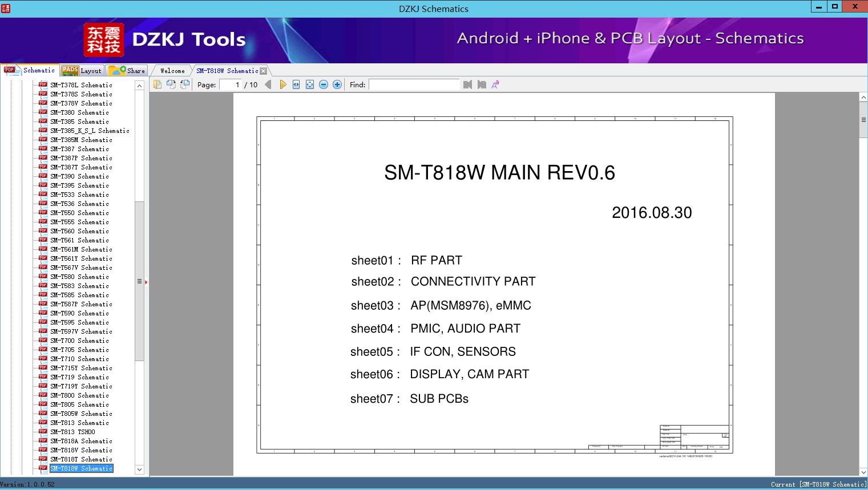Click the DZKJ red logo in banner

[104, 40]
